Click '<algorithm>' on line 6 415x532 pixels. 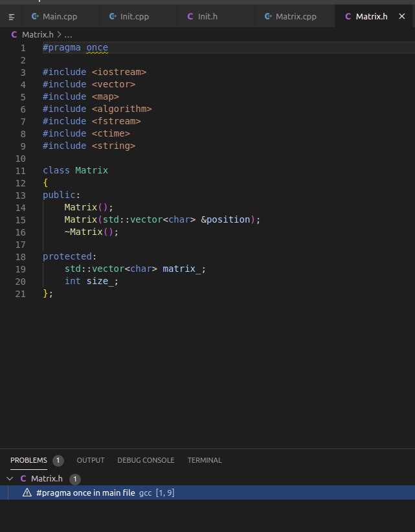pos(122,109)
